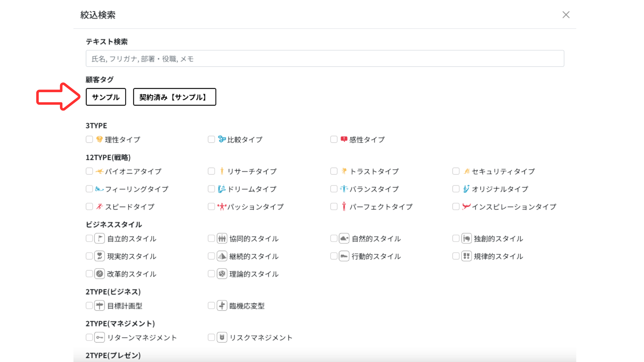The image size is (644, 362).
Task: Close the 絞込検索 dialog
Action: [566, 15]
